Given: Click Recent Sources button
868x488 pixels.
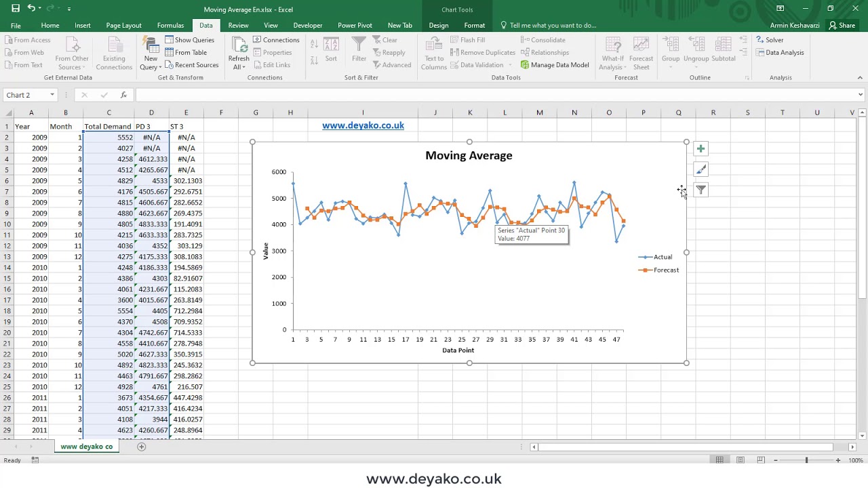Looking at the screenshot, I should point(192,65).
